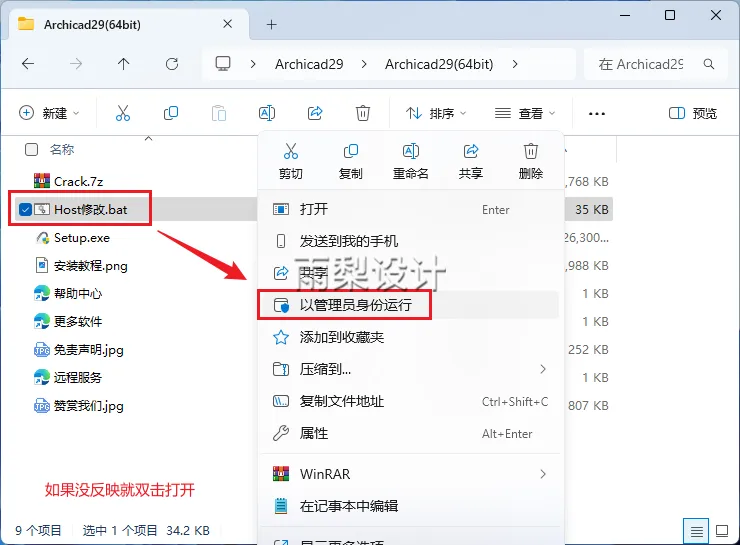The image size is (740, 545).
Task: Open the 查看 view dropdown
Action: pos(524,113)
